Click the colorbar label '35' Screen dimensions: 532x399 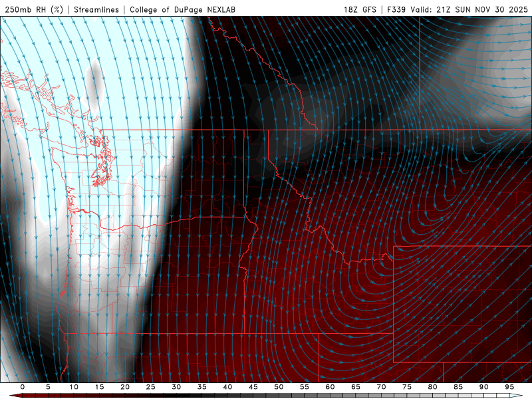(202, 387)
